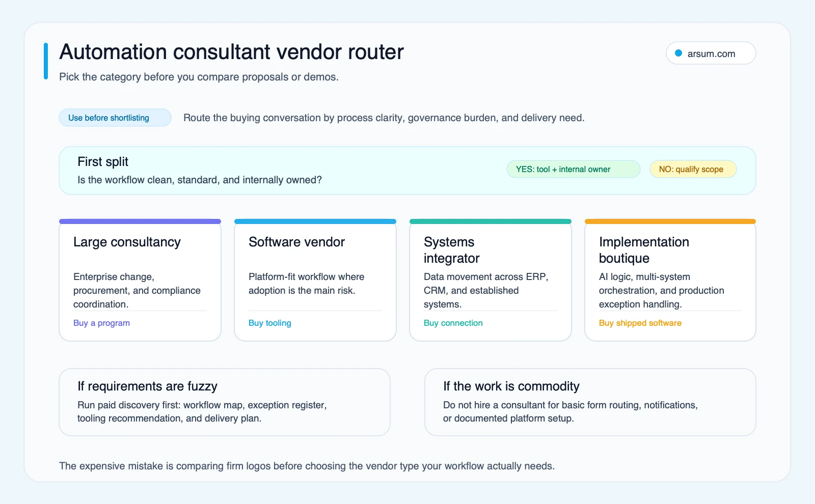815x504 pixels.
Task: Click 'Do not hire a consultant' text
Action: point(570,411)
